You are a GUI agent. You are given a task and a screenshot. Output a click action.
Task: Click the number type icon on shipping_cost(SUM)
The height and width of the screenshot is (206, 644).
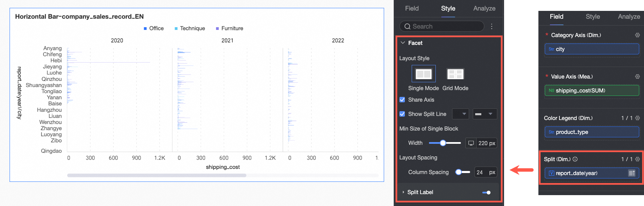tap(551, 91)
